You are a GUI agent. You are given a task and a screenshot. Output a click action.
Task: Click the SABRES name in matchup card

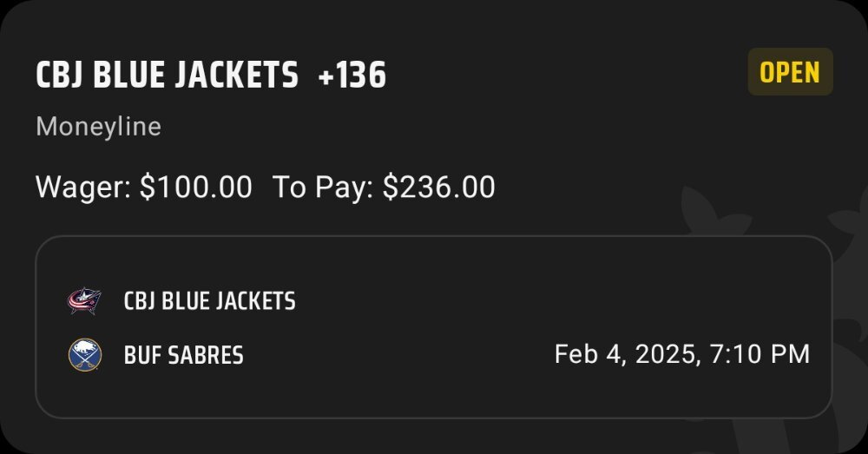[206, 355]
